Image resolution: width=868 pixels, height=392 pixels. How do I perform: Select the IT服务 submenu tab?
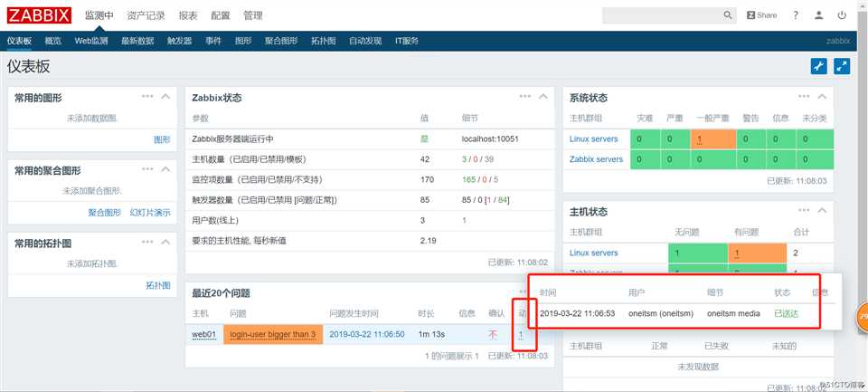[x=407, y=41]
